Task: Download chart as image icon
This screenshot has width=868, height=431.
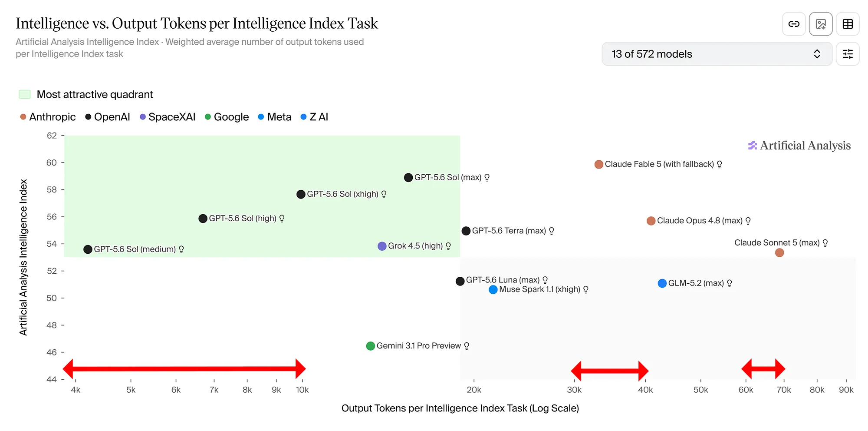Action: [x=821, y=24]
